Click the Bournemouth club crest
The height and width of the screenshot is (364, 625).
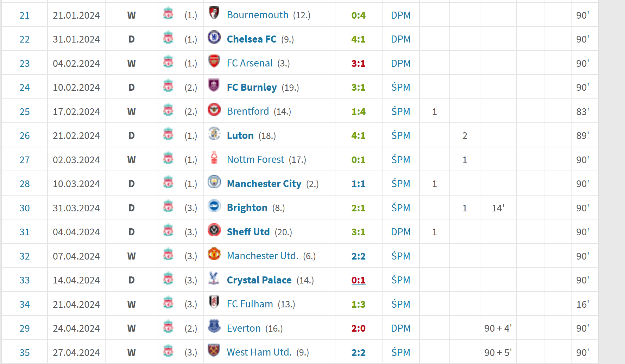(x=214, y=13)
